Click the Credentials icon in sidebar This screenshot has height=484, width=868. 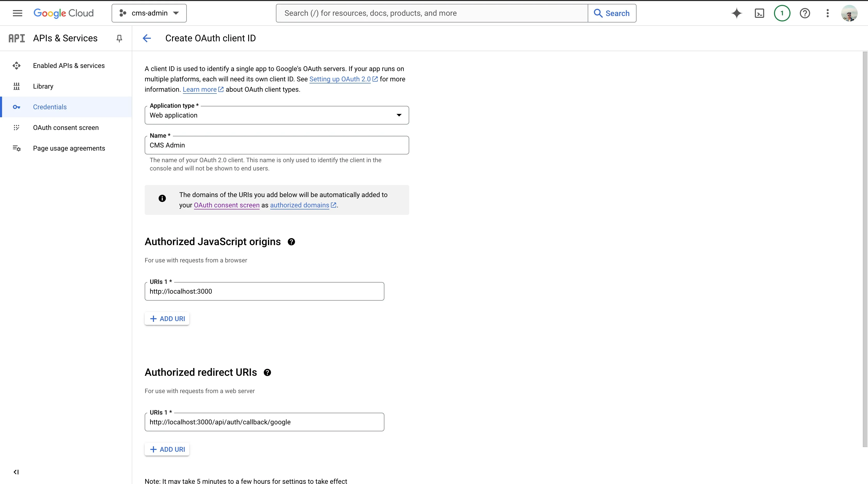[x=16, y=107]
